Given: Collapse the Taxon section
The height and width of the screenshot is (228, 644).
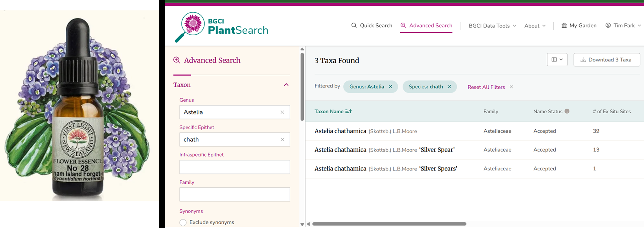Looking at the screenshot, I should 286,85.
